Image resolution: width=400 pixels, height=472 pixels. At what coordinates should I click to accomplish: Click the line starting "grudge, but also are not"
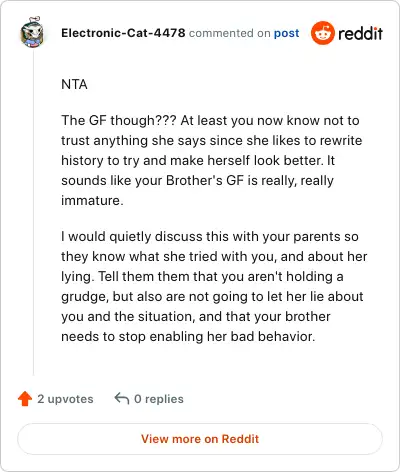[x=212, y=297]
